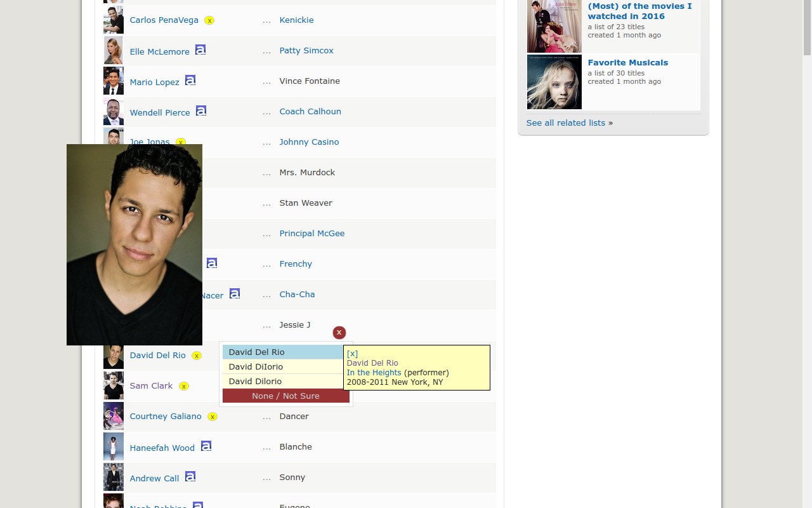Click the 'a' icon in the Frenchy row
Image resolution: width=812 pixels, height=508 pixels.
[212, 263]
